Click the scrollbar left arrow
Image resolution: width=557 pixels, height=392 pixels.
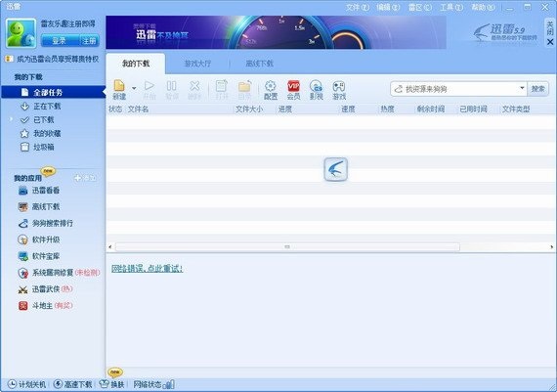tap(110, 246)
